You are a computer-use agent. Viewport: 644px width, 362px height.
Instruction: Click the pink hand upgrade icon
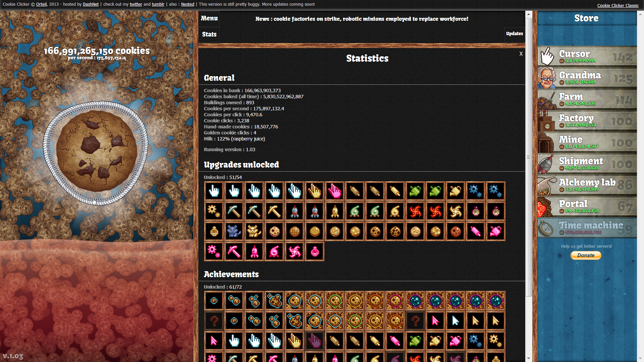tap(334, 191)
